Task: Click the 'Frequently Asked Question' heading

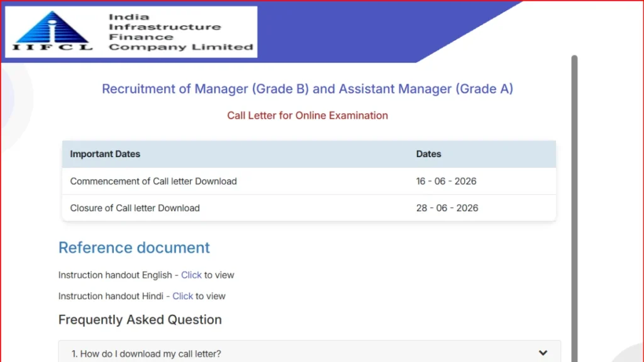Action: (x=140, y=319)
